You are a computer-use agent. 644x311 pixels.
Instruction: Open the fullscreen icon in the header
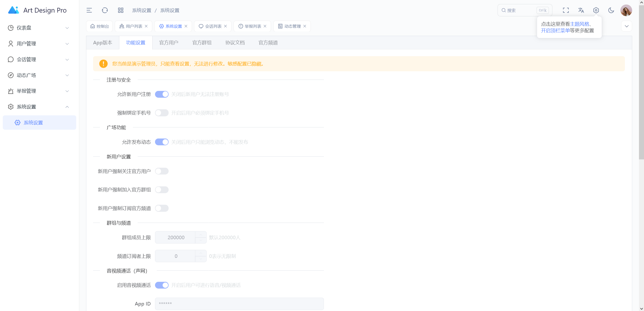tap(566, 10)
